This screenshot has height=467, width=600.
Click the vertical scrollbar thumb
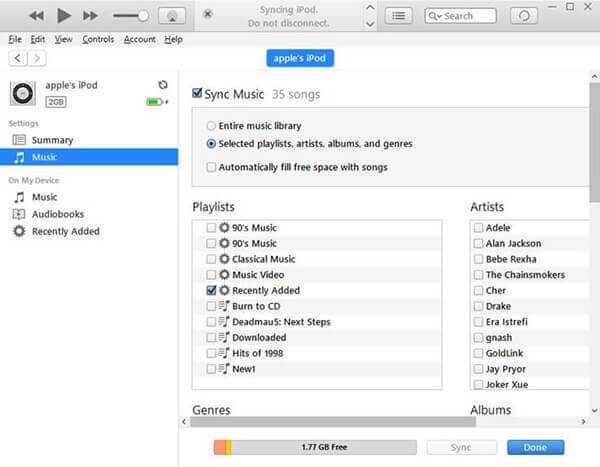click(x=595, y=142)
